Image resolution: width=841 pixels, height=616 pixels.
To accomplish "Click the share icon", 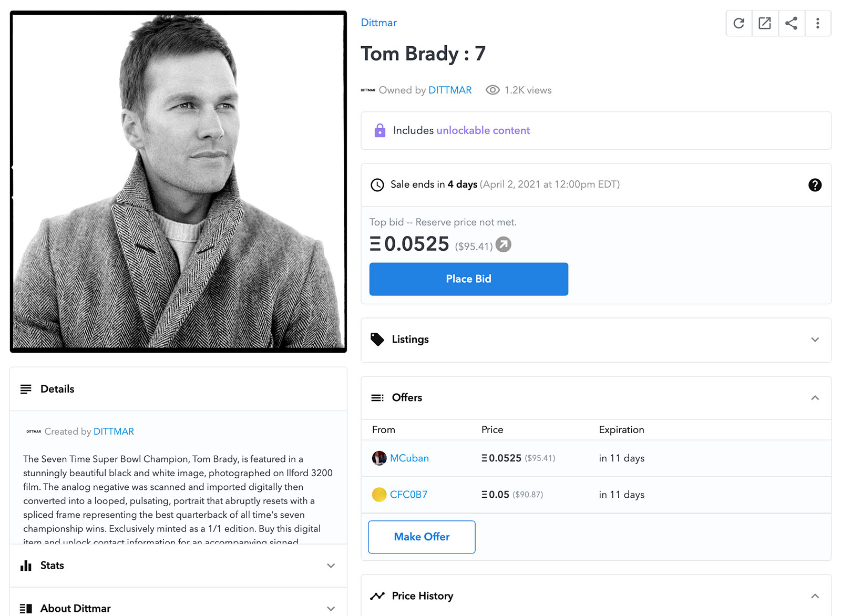I will (791, 23).
